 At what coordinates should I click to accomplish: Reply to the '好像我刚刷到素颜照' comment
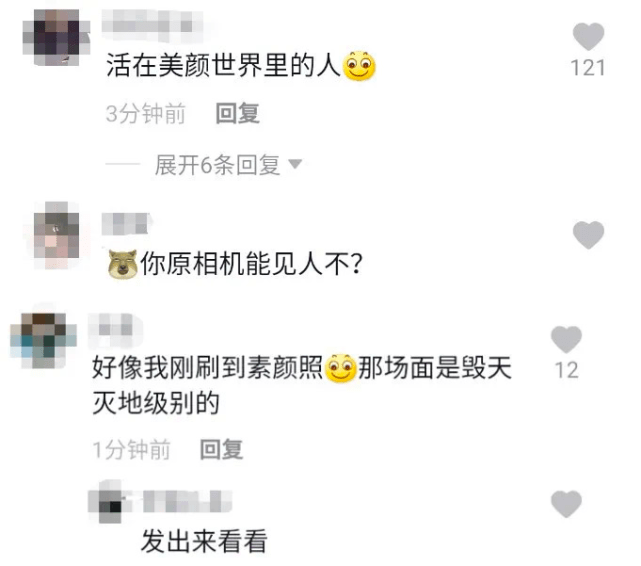tap(222, 450)
